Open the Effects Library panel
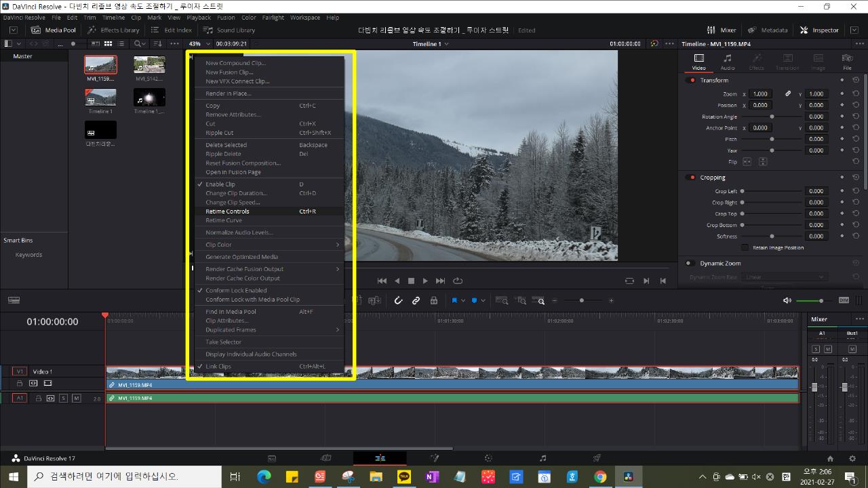This screenshot has width=868, height=488. coord(113,30)
